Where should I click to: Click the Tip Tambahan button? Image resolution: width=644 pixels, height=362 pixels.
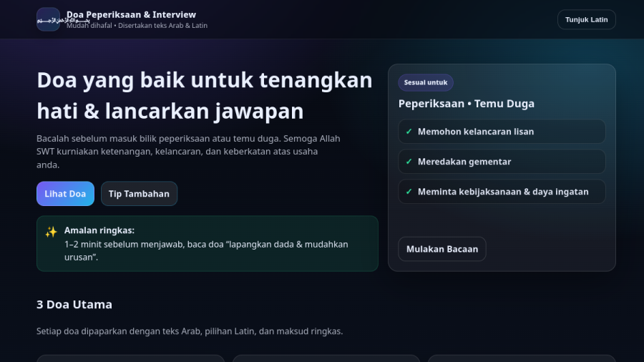[139, 194]
